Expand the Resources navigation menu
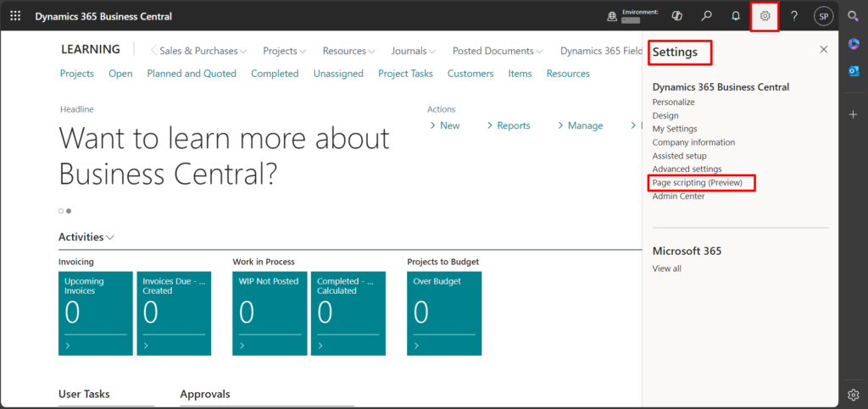Image resolution: width=868 pixels, height=409 pixels. [x=348, y=51]
